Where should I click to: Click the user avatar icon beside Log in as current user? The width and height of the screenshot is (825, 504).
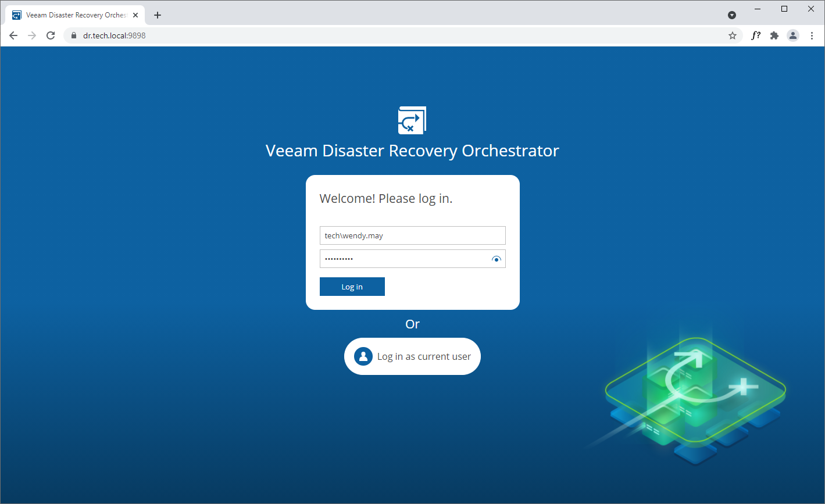click(x=363, y=356)
